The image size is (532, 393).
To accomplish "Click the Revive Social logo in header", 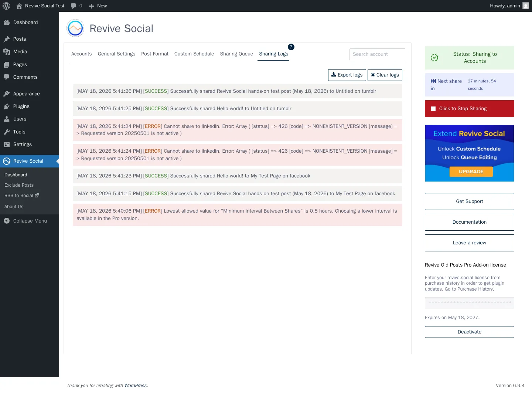I will point(75,28).
